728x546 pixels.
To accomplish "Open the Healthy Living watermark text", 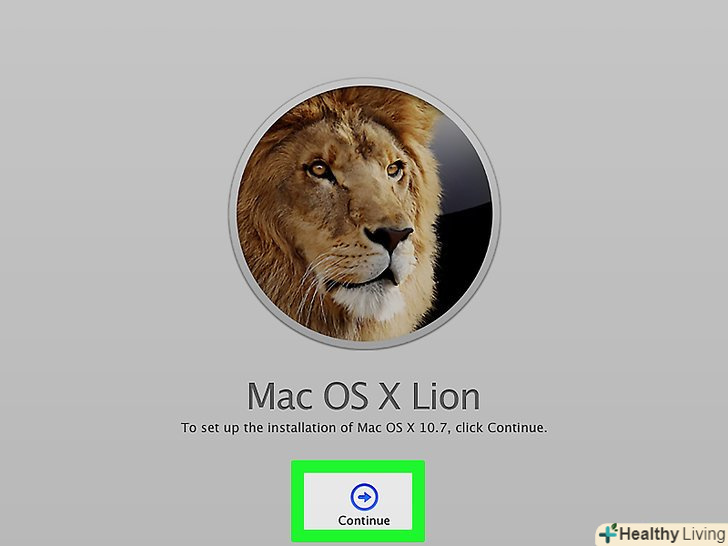I will (673, 533).
